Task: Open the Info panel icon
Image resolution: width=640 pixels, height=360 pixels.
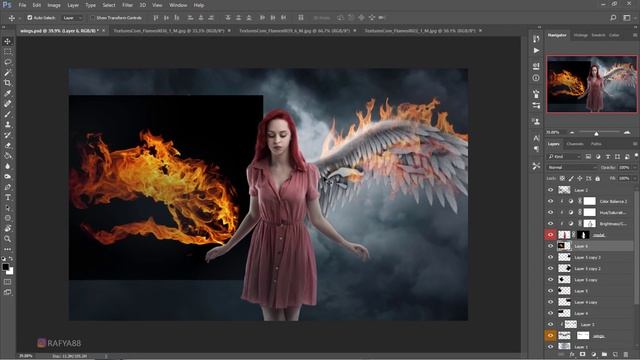Action: pos(536,78)
